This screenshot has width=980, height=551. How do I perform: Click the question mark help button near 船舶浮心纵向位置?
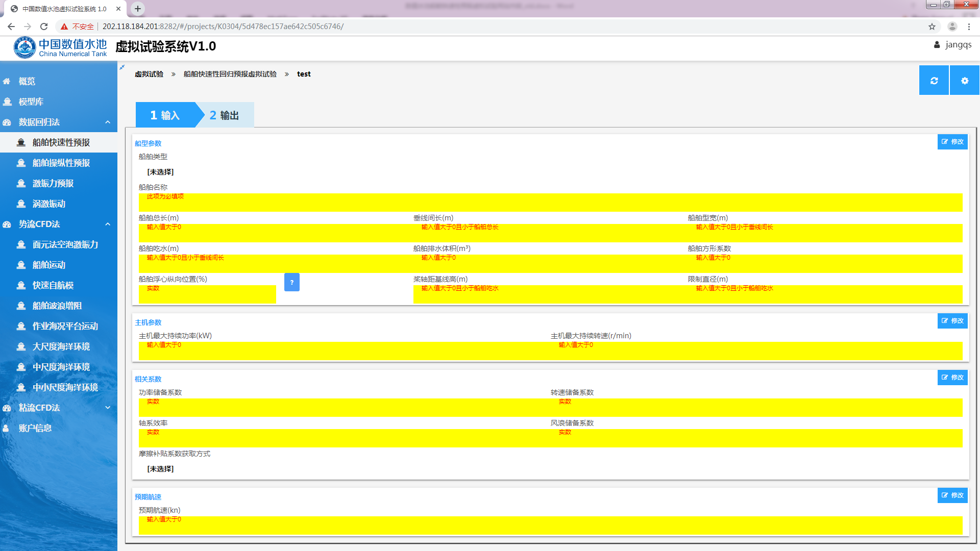coord(291,282)
